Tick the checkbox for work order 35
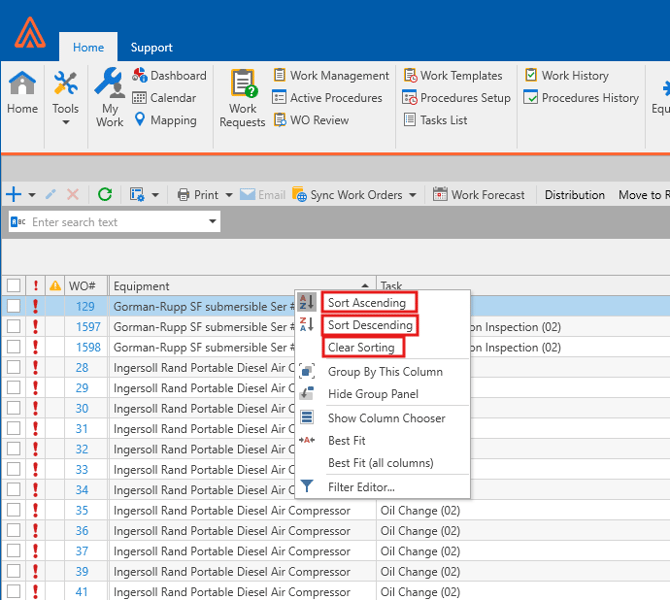670x600 pixels. coord(13,511)
